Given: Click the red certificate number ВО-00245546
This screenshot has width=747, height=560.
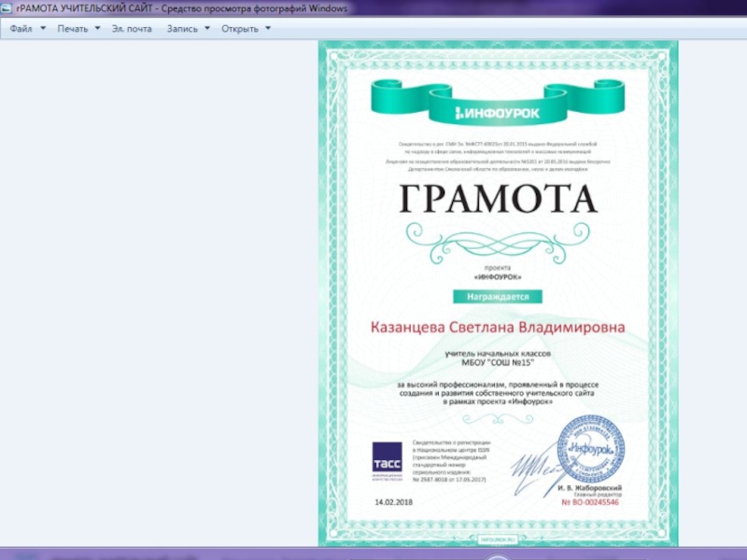Looking at the screenshot, I should point(590,502).
